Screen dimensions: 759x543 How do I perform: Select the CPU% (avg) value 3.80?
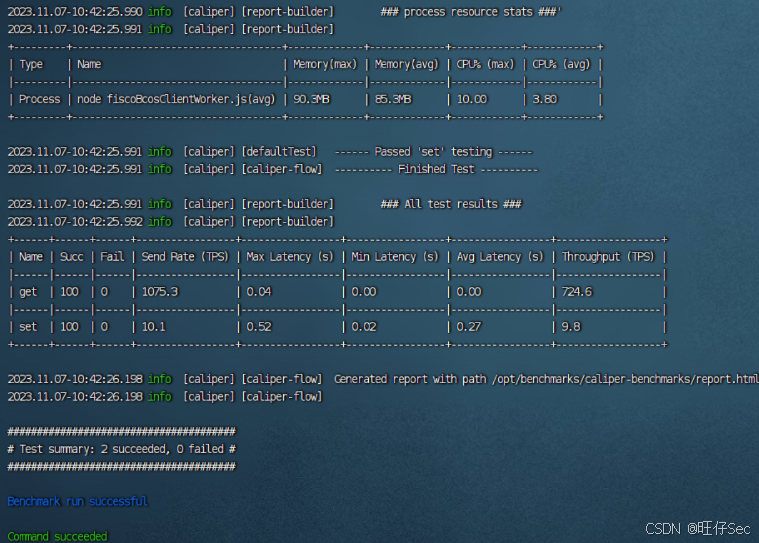point(545,99)
